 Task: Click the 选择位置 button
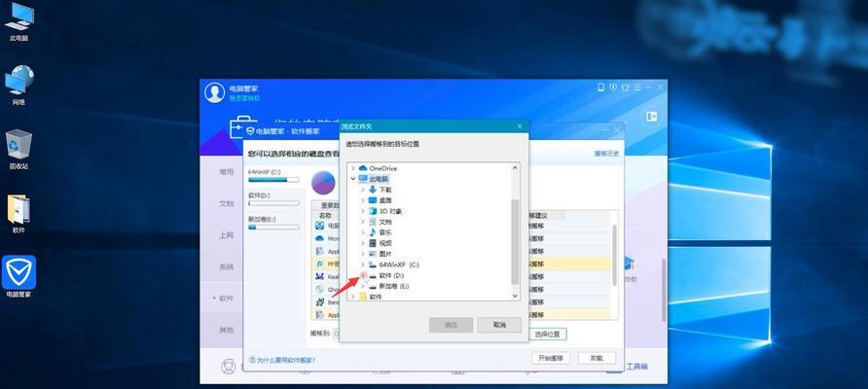[x=548, y=335]
